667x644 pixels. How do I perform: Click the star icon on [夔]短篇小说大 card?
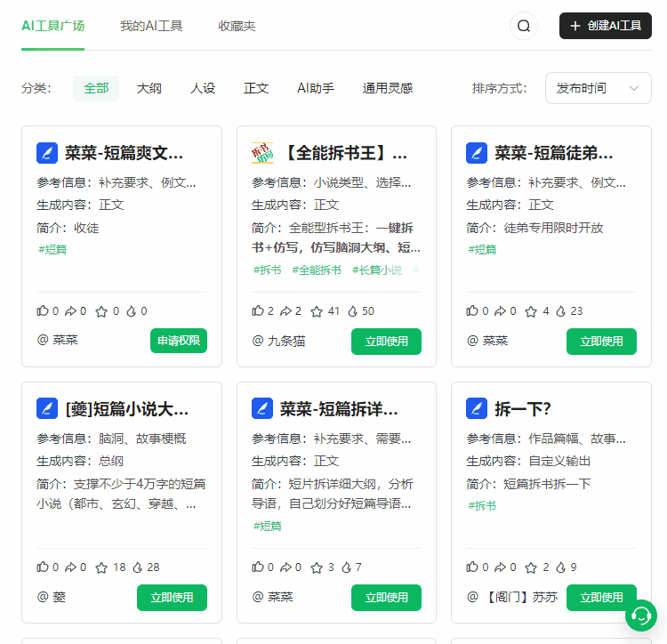tap(101, 567)
